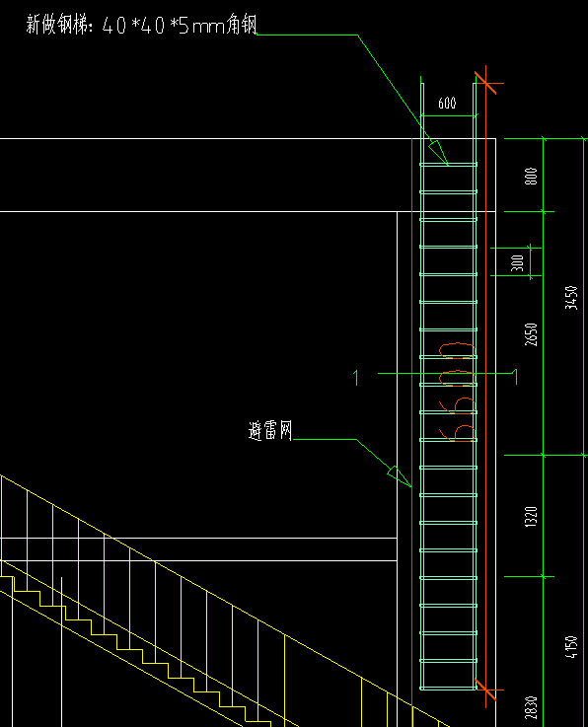Click the 2830 dimension text
The height and width of the screenshot is (727, 588).
click(531, 708)
